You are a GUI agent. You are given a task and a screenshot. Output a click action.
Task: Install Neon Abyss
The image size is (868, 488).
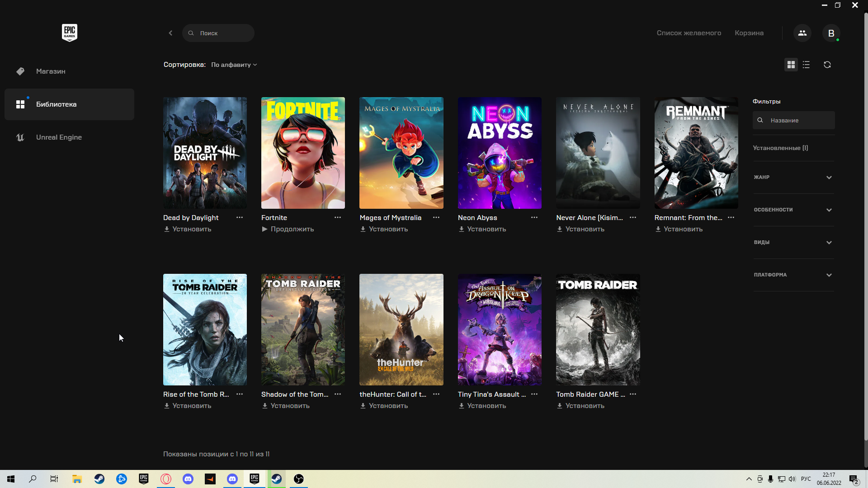pos(482,229)
